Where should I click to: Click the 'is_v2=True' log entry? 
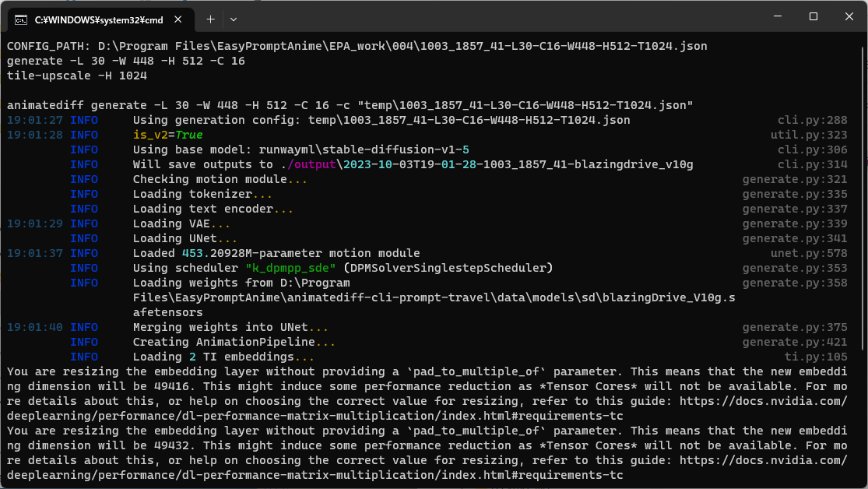coord(167,135)
